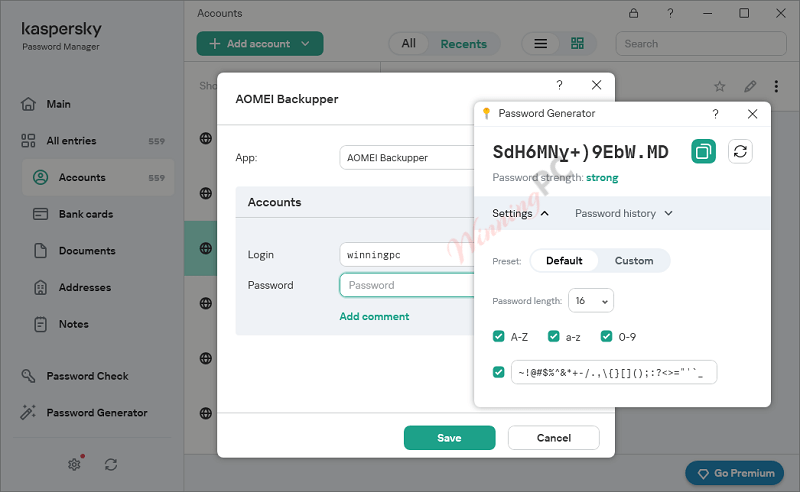Click the App name field
This screenshot has width=800, height=492.
[x=407, y=158]
